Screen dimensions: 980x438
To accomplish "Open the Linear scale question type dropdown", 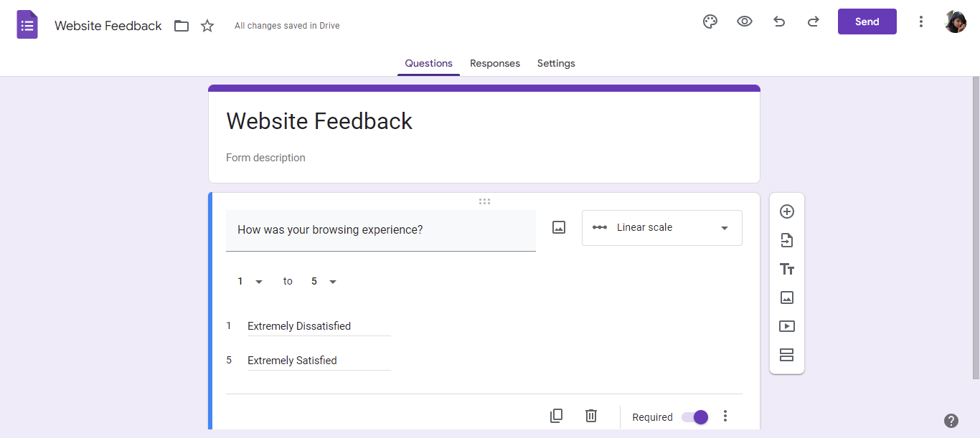I will pyautogui.click(x=661, y=227).
